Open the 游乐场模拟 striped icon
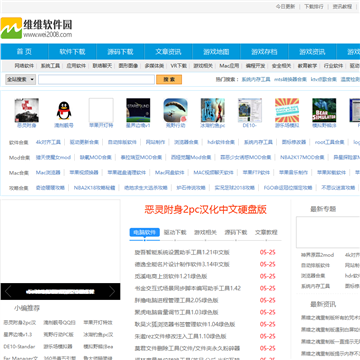 pos(287,110)
